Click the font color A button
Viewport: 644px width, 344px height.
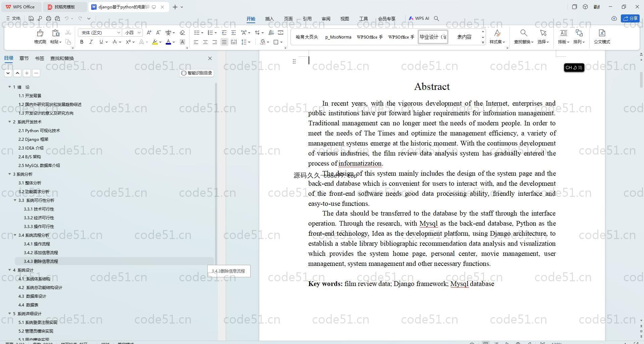click(168, 42)
